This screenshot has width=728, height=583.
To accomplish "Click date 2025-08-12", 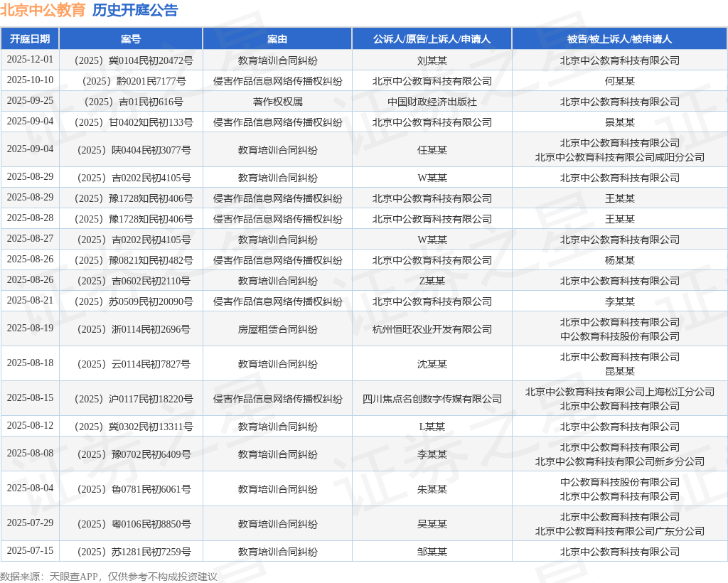I will [x=30, y=425].
